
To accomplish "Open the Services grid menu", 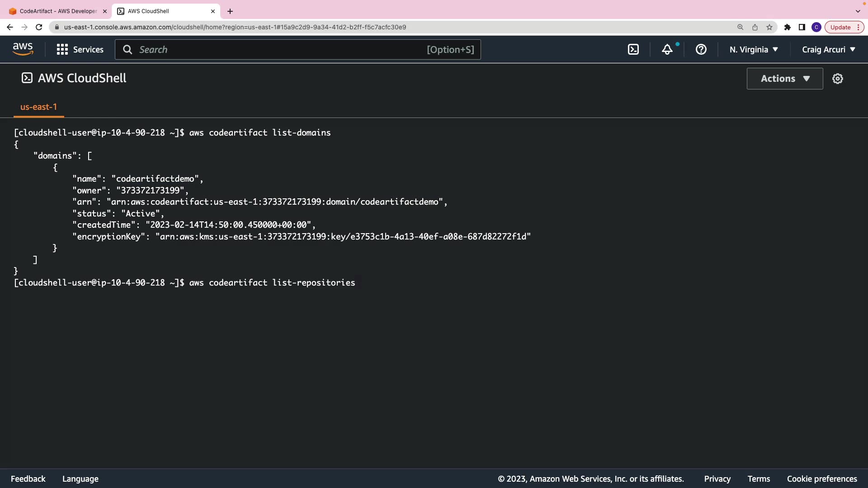I will click(80, 50).
